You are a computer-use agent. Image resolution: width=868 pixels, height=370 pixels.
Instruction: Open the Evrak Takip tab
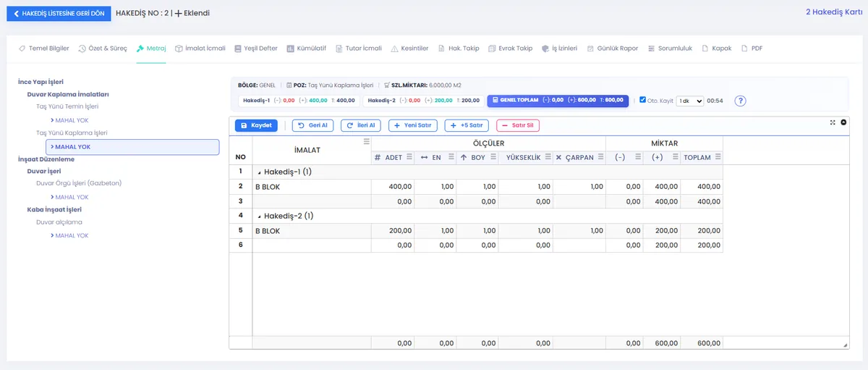click(510, 49)
